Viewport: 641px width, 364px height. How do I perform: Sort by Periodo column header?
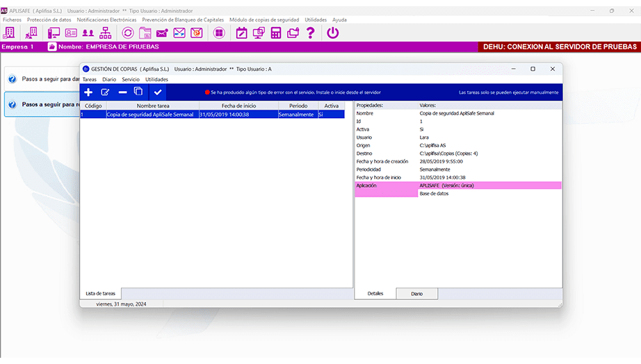click(298, 106)
